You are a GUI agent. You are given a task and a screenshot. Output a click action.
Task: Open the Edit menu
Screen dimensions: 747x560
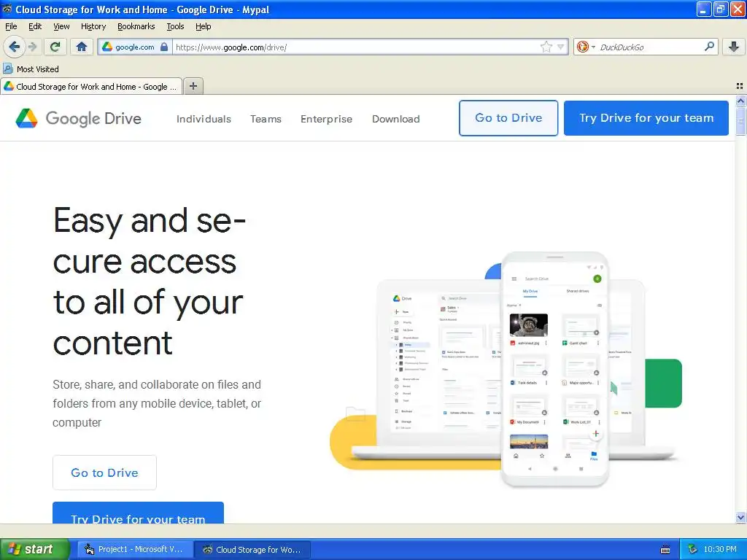click(35, 26)
